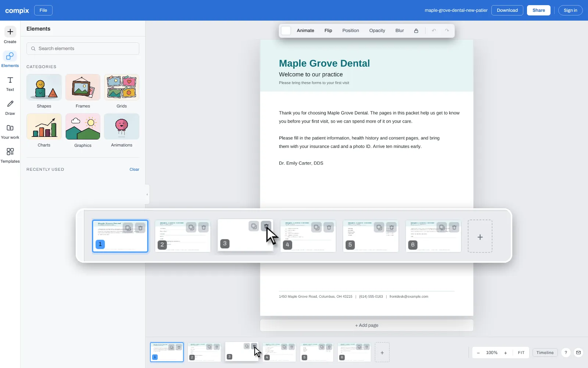
Task: Collapse the Elements side panel handle
Action: coord(147,194)
